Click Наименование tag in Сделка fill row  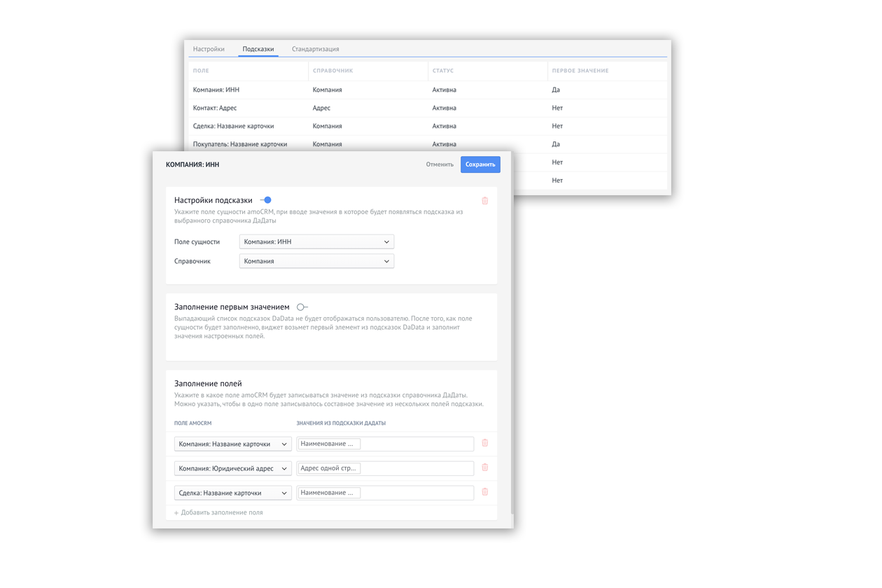click(329, 493)
